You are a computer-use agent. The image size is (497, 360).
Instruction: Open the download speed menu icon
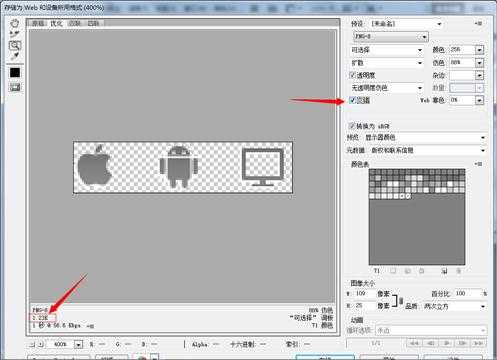point(90,326)
